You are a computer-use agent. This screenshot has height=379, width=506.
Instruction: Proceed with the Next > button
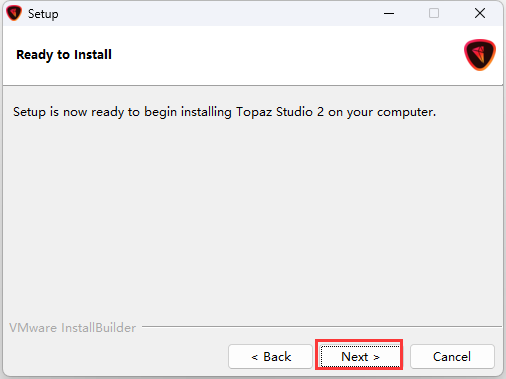click(360, 357)
